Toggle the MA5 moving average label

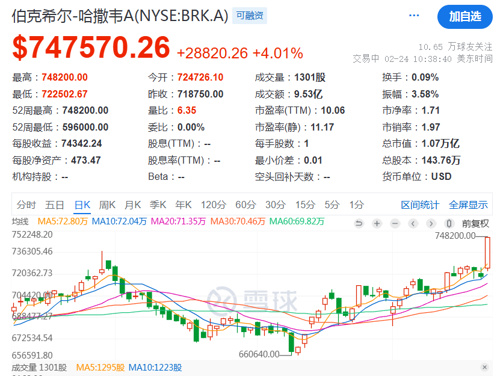[x=62, y=221]
